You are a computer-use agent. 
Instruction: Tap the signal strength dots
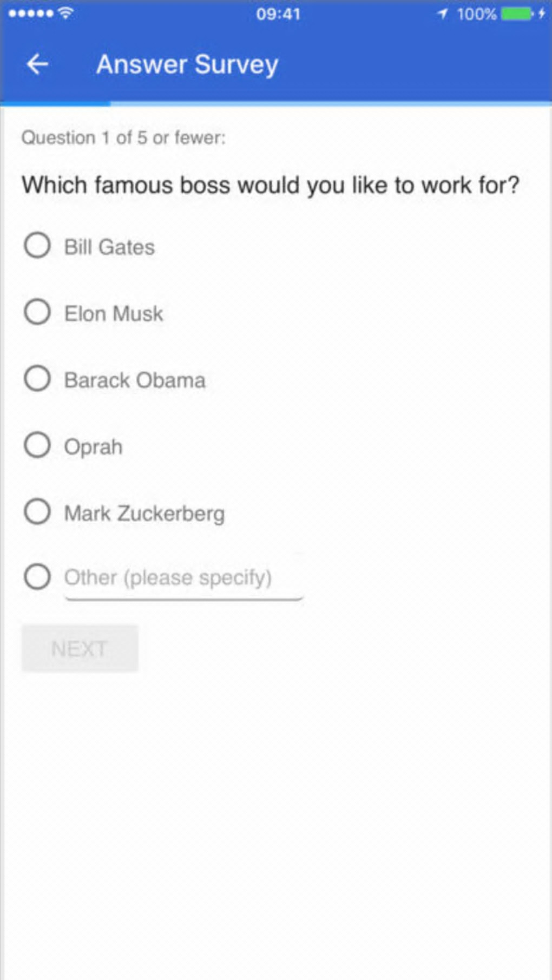pyautogui.click(x=31, y=14)
